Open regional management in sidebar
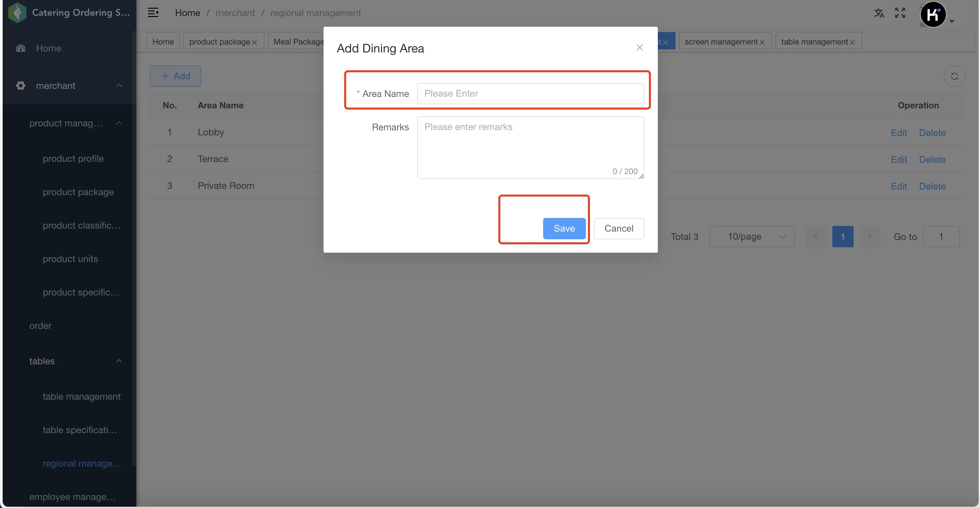The height and width of the screenshot is (508, 980). [x=82, y=464]
